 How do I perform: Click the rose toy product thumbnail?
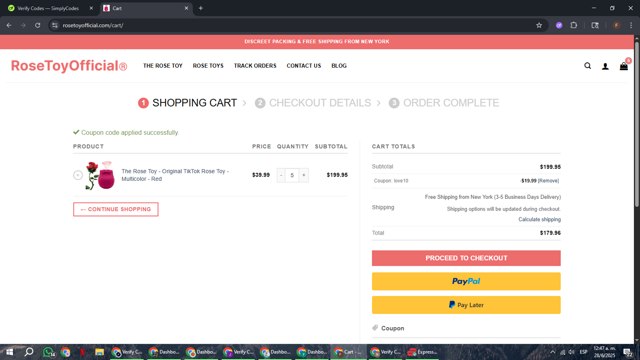tap(100, 175)
